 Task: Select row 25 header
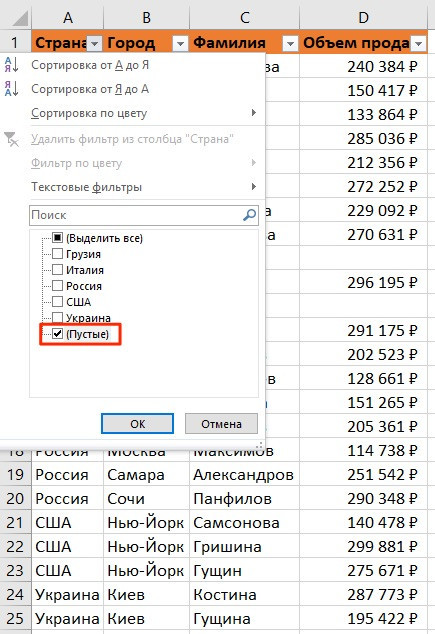coord(15,618)
